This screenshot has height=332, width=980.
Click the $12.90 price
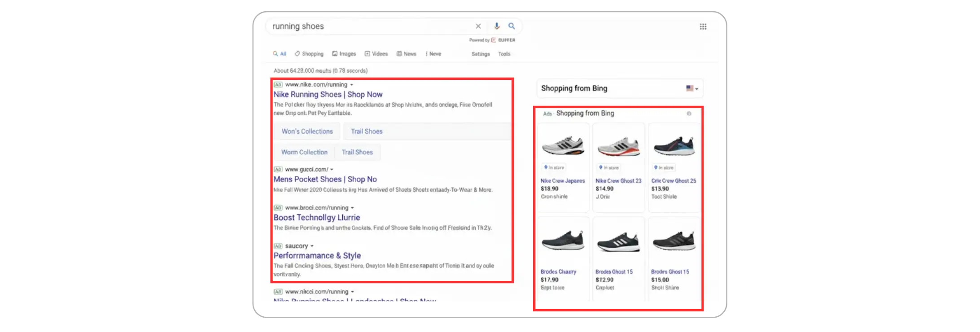pyautogui.click(x=604, y=280)
